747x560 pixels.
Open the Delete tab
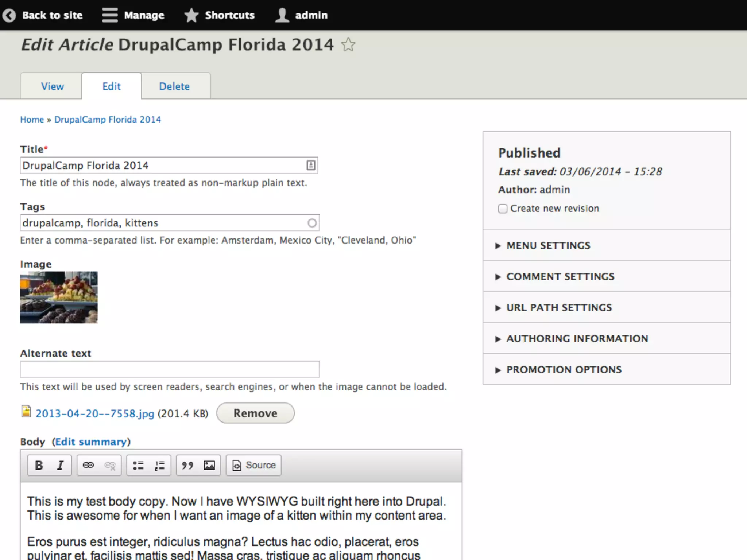pyautogui.click(x=174, y=86)
